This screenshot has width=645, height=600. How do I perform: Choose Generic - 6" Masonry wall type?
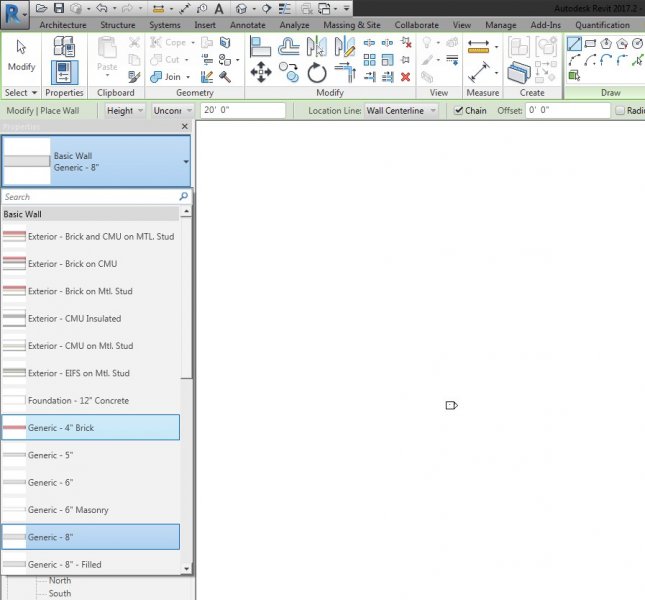point(90,510)
